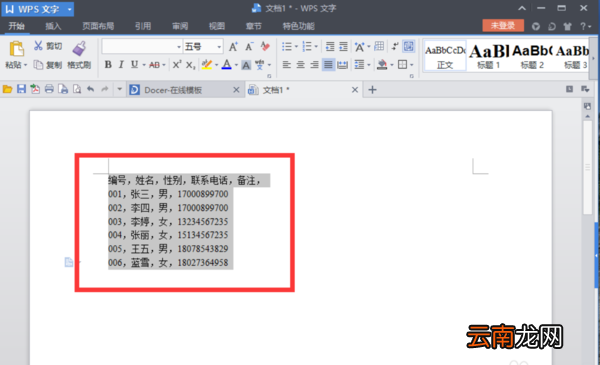Save document with the floppy disk icon
This screenshot has height=365, width=600.
tap(21, 89)
